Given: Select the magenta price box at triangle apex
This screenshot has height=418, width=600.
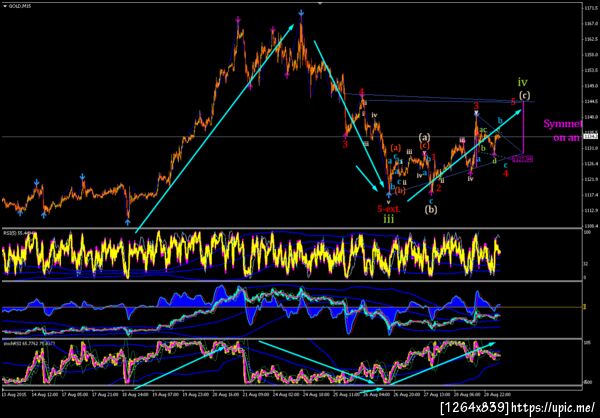Looking at the screenshot, I should click(523, 158).
